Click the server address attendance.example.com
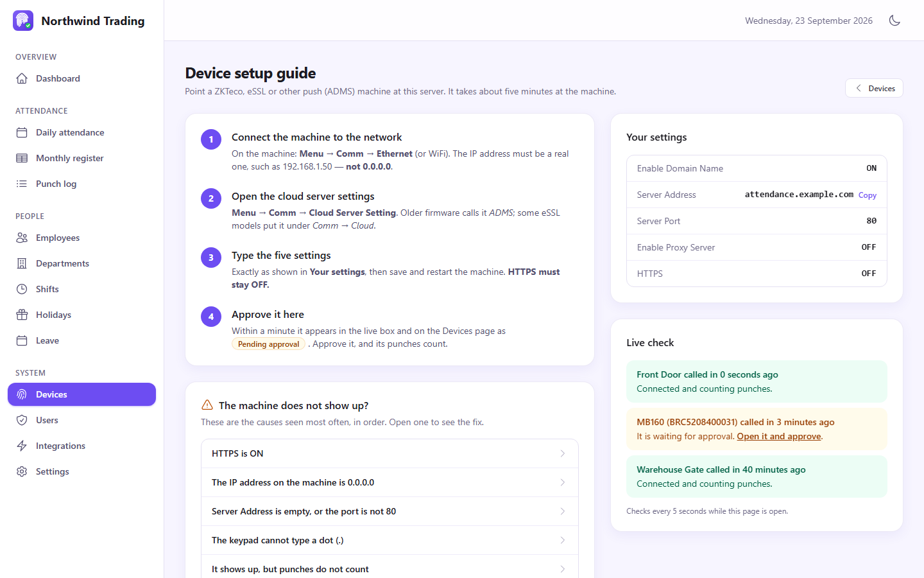924x578 pixels. 799,195
